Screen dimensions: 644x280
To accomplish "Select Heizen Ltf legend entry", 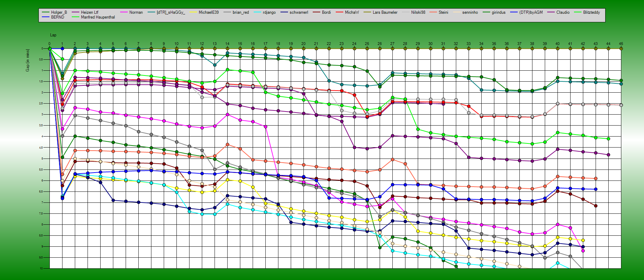I will pos(90,12).
